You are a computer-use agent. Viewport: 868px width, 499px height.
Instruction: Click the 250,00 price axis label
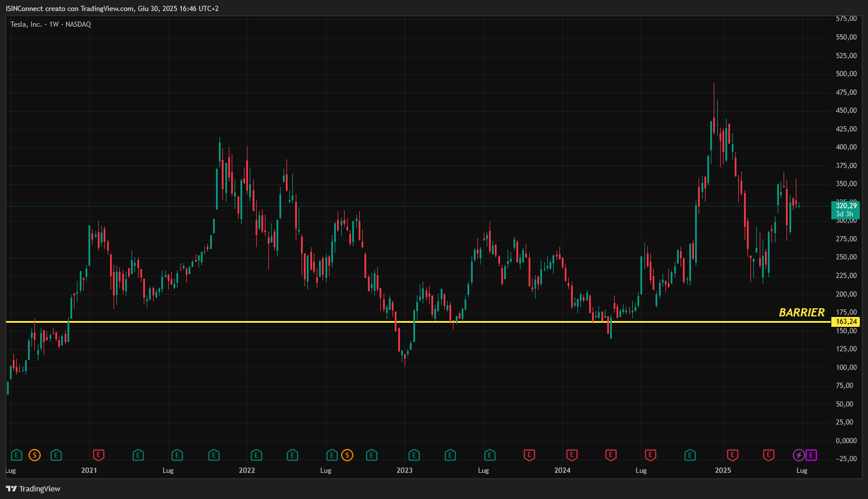pyautogui.click(x=846, y=257)
